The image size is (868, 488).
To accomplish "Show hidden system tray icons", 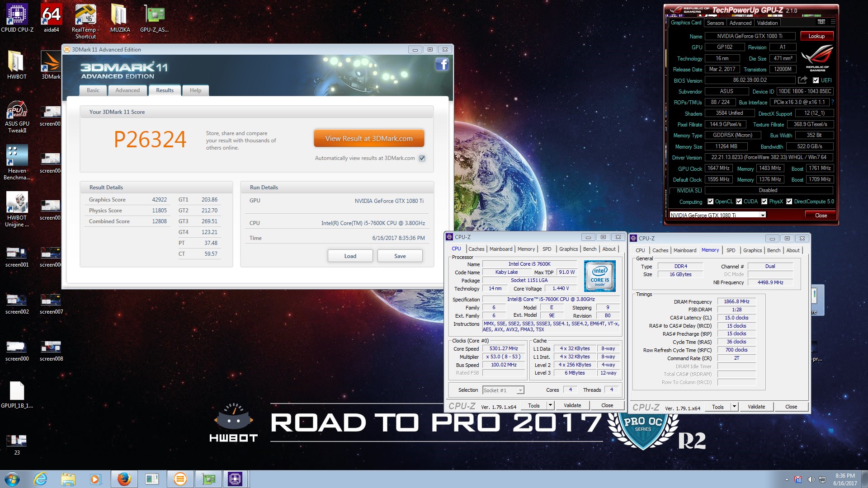I will point(787,479).
